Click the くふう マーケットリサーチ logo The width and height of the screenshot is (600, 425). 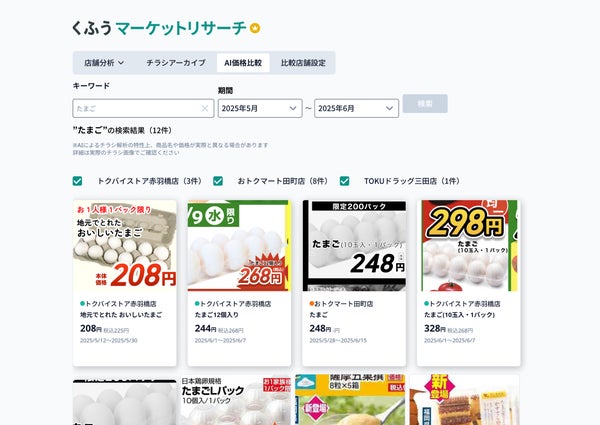159,28
